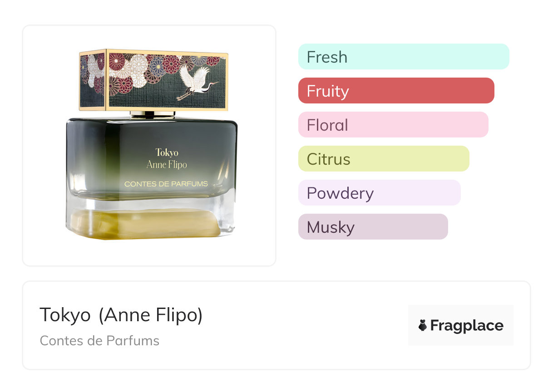This screenshot has width=553, height=392.
Task: Click "Anne Flipo" printed on the bottle
Action: pyautogui.click(x=167, y=165)
